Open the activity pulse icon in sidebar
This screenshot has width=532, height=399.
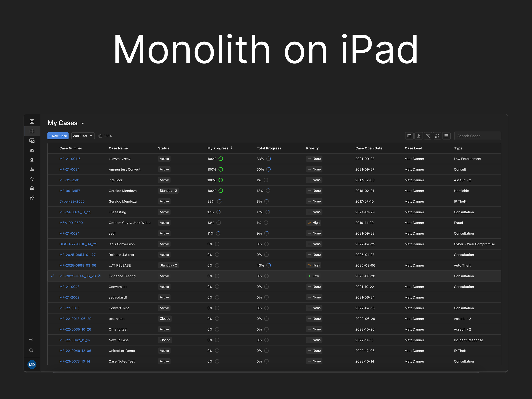tap(32, 179)
